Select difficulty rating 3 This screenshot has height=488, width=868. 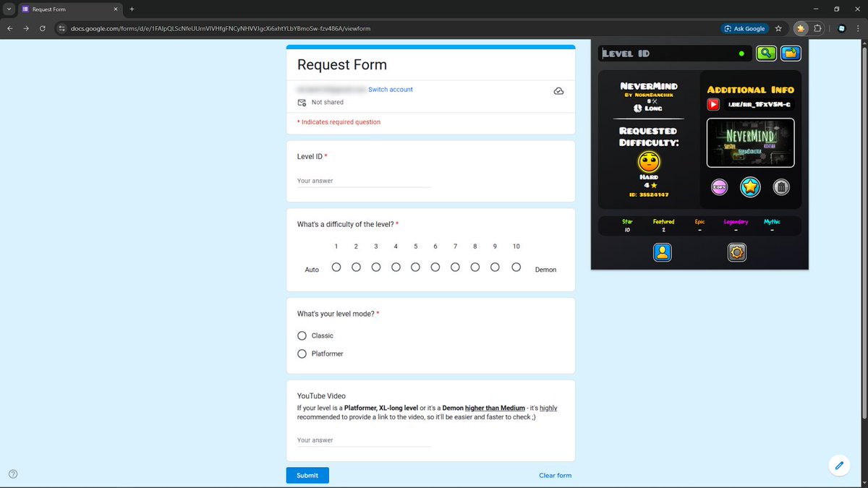(376, 267)
